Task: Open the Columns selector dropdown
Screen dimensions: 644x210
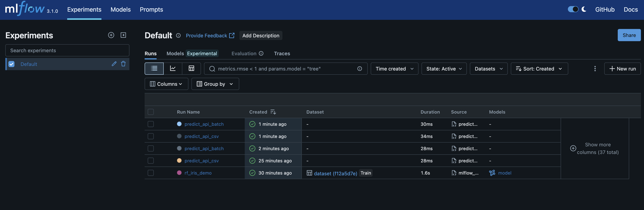Action: tap(166, 84)
